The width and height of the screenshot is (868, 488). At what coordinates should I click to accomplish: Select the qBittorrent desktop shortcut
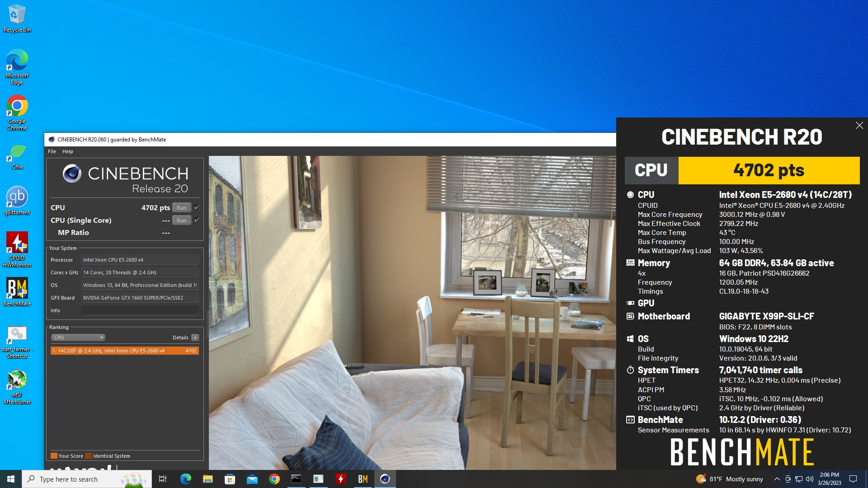[17, 200]
